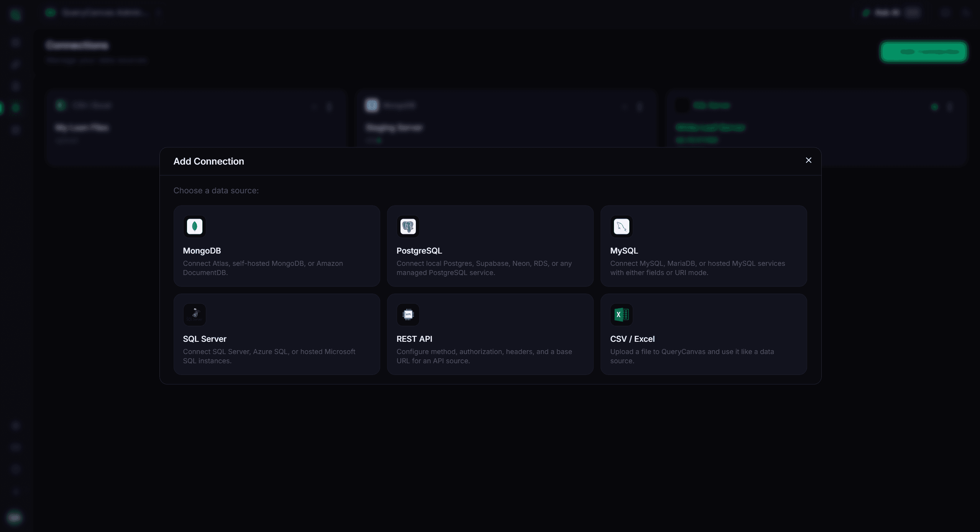Click the "Choose a data source:" label
This screenshot has height=532, width=980.
216,191
